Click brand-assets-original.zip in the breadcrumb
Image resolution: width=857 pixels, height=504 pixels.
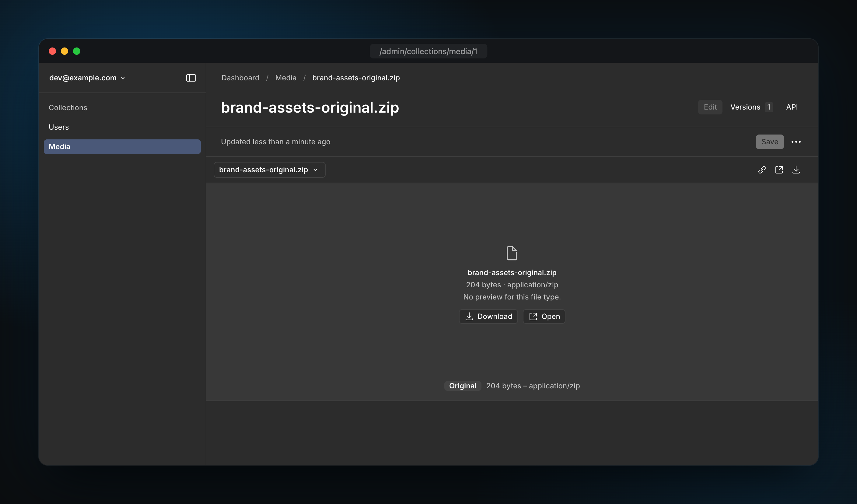356,78
